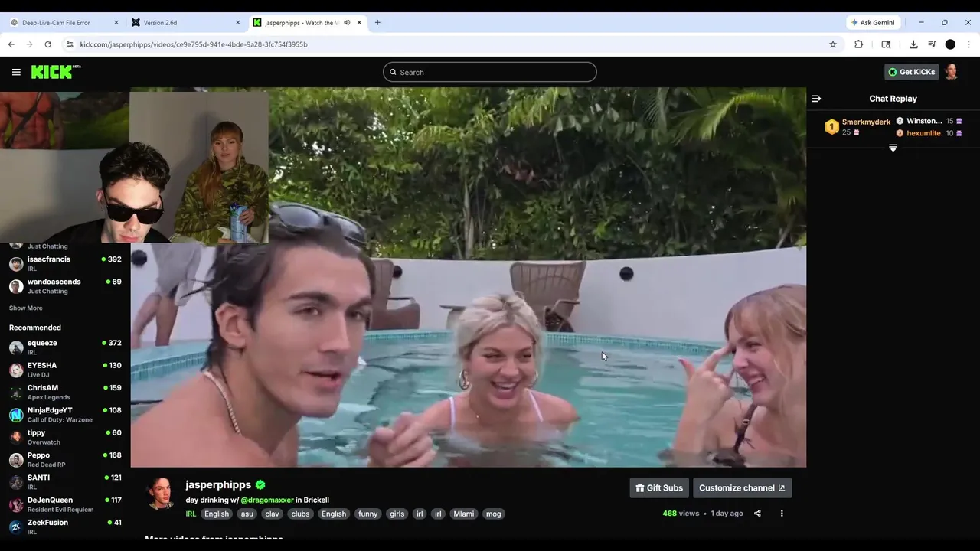
Task: Click the 468 views count
Action: tap(681, 514)
